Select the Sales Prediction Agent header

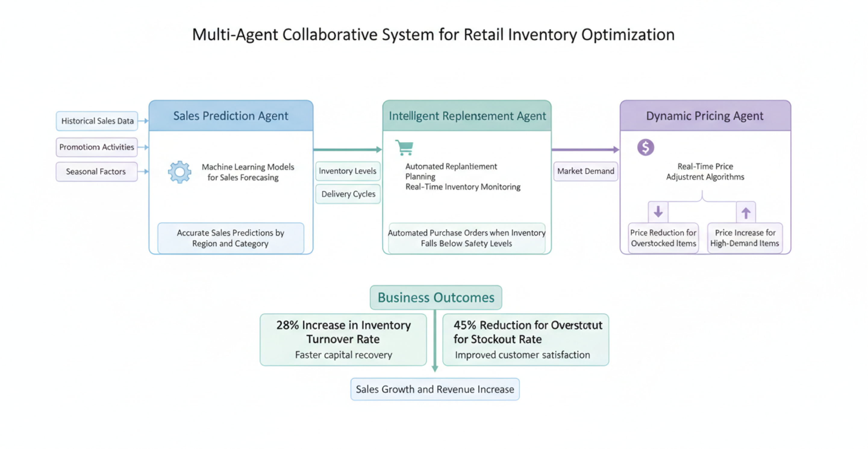[x=231, y=116]
